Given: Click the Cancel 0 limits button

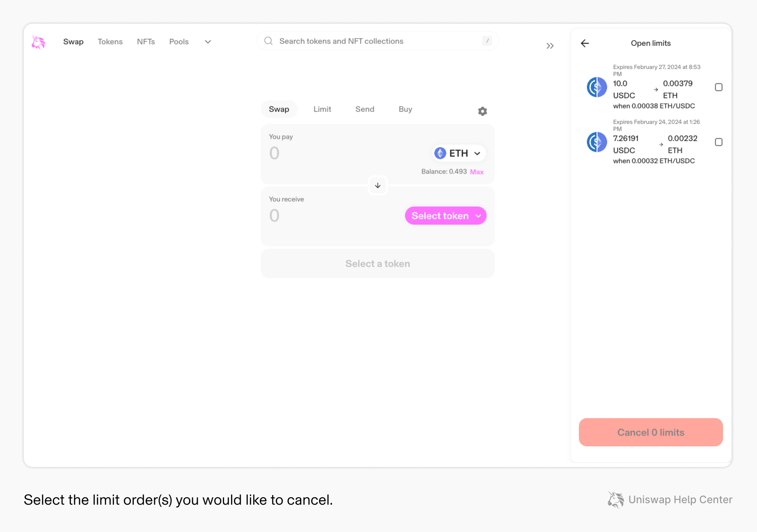Looking at the screenshot, I should tap(651, 432).
